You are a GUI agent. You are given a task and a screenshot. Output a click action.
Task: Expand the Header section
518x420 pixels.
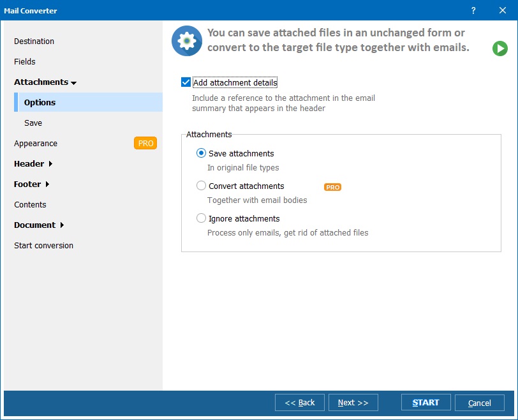tap(33, 164)
